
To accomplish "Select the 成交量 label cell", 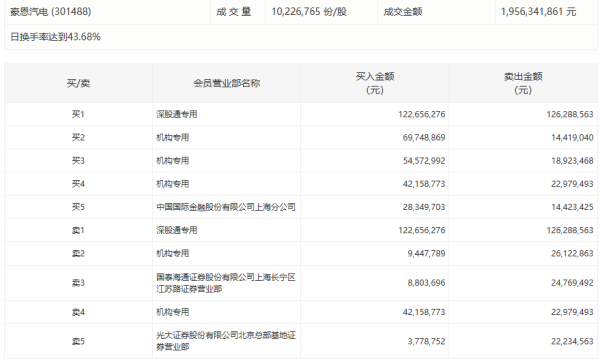I will 233,12.
